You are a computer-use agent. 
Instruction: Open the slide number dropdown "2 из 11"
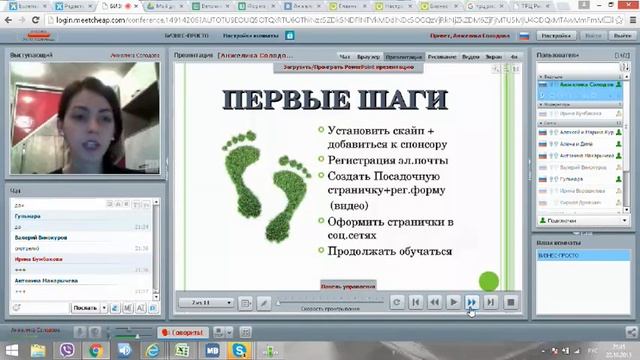click(x=206, y=302)
